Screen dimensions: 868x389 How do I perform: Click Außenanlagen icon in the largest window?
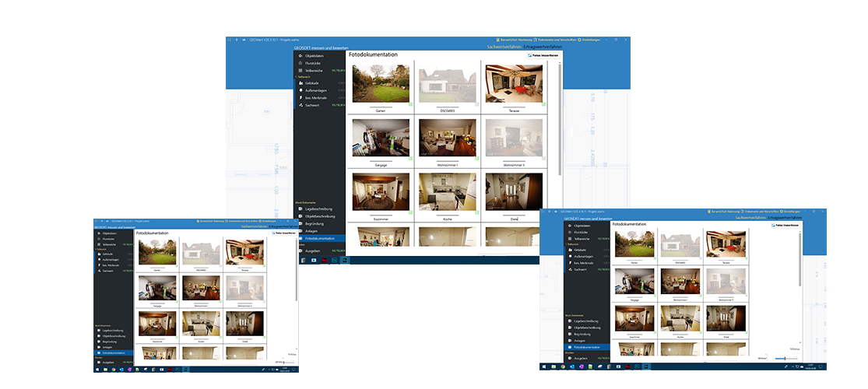point(299,90)
